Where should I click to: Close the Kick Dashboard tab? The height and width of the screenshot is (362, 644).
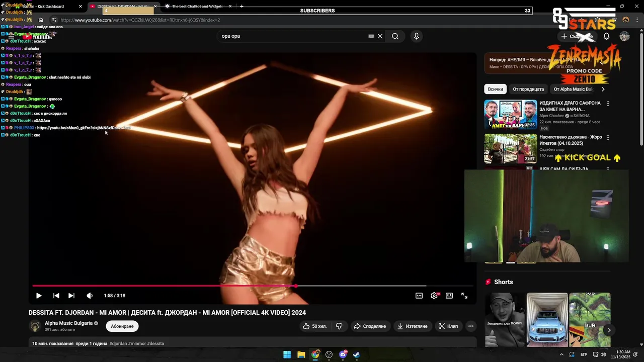point(80,7)
